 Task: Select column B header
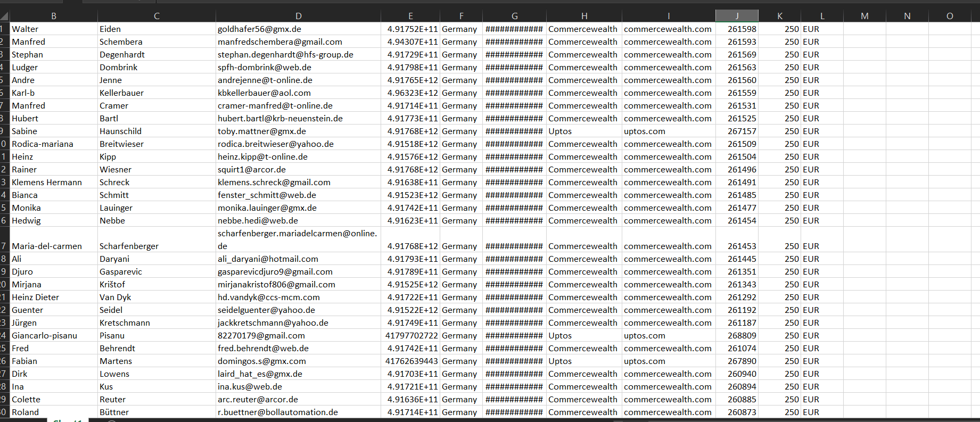coord(54,16)
